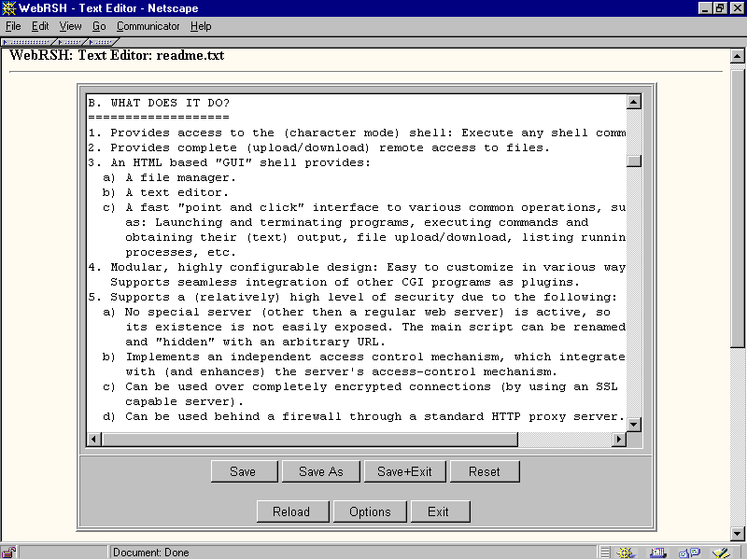Click the line starting "5. Supports a (relatively)"
Image resolution: width=747 pixels, height=560 pixels.
pyautogui.click(x=353, y=297)
